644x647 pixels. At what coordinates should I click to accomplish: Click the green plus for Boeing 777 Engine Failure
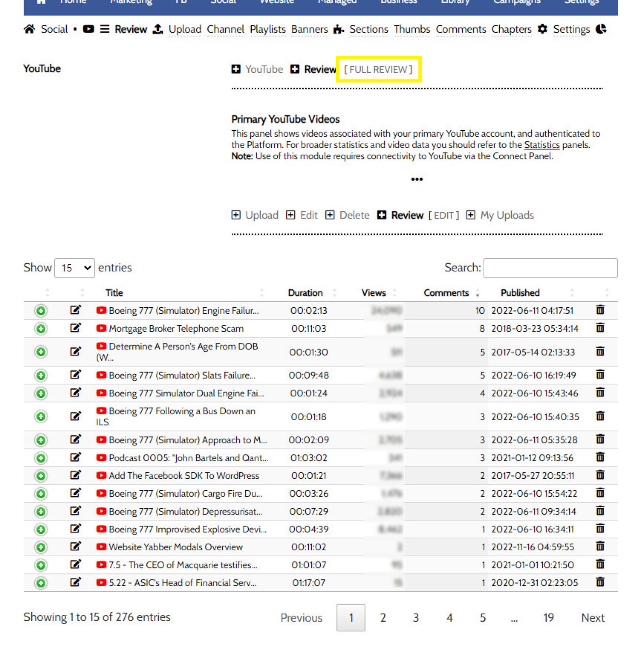(41, 311)
